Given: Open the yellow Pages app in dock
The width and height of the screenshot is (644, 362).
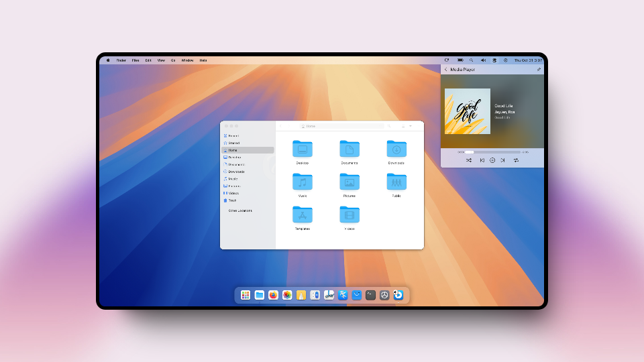Looking at the screenshot, I should [x=301, y=295].
